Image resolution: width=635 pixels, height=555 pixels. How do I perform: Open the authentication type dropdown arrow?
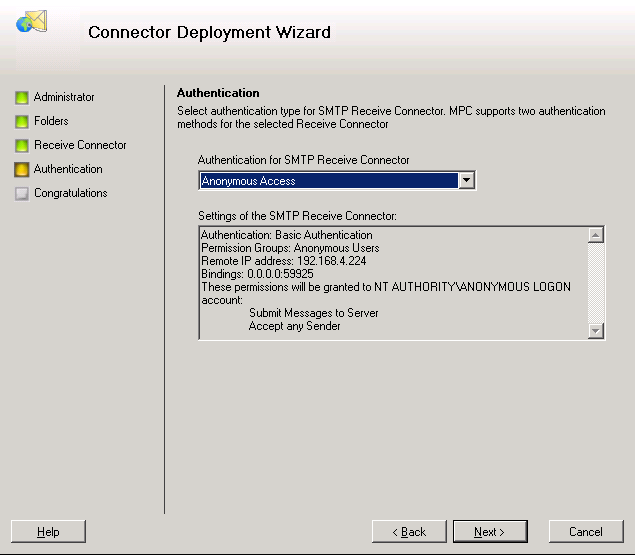[467, 180]
